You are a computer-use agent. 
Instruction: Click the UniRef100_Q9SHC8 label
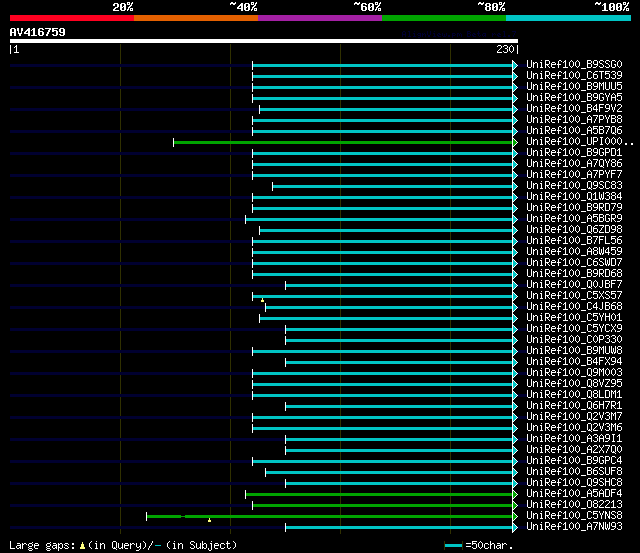[x=574, y=483]
